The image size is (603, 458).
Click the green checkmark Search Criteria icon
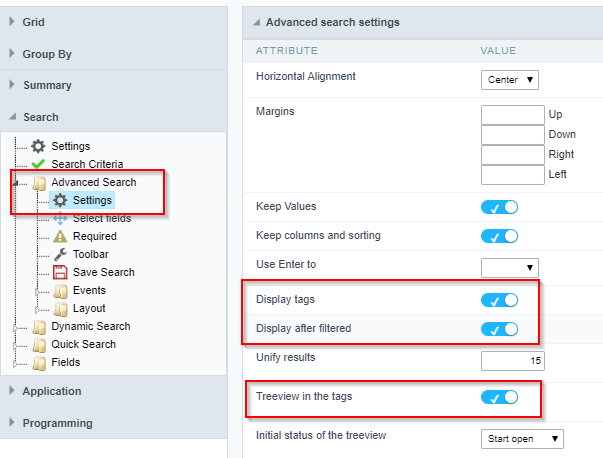(x=38, y=164)
